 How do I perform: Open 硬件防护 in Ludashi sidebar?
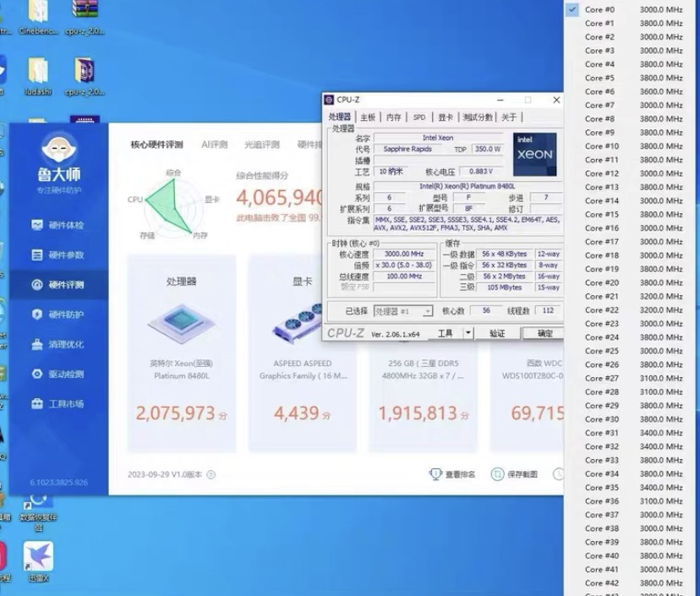click(x=58, y=314)
